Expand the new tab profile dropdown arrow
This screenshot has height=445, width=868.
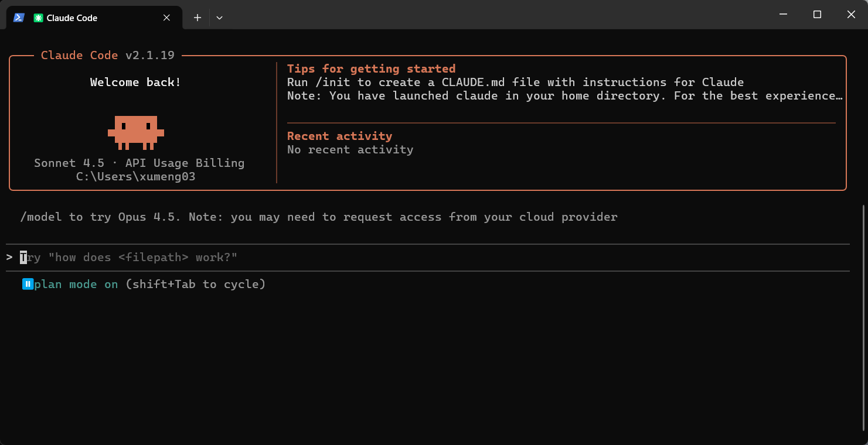coord(219,18)
